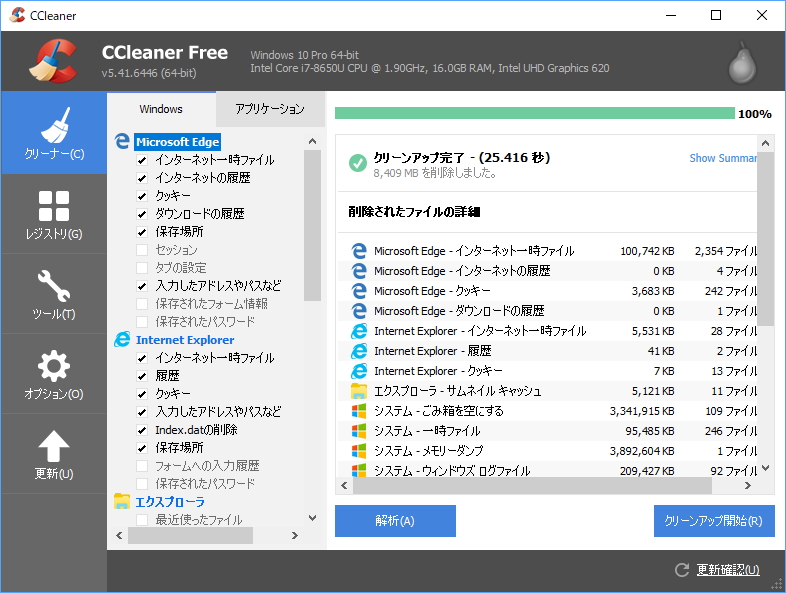Enable Edge 保存されたパスワード checkbox
Image resolution: width=786 pixels, height=593 pixels.
[142, 322]
